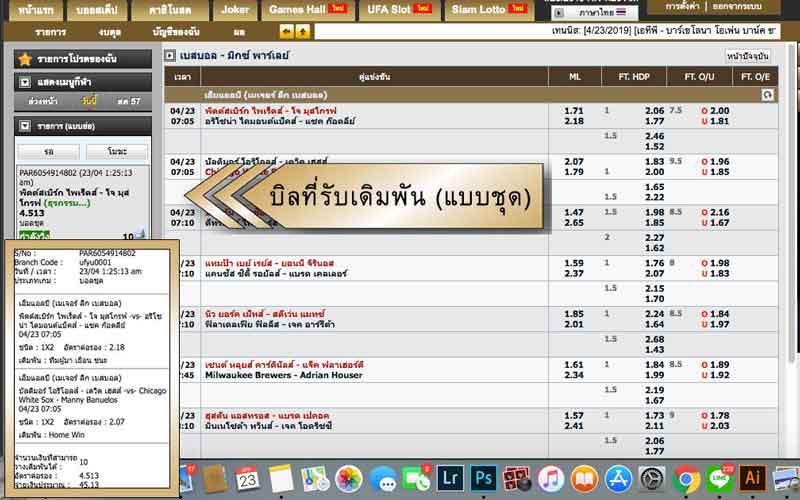
Task: Open Photo Booth from the dock
Action: coord(517,479)
